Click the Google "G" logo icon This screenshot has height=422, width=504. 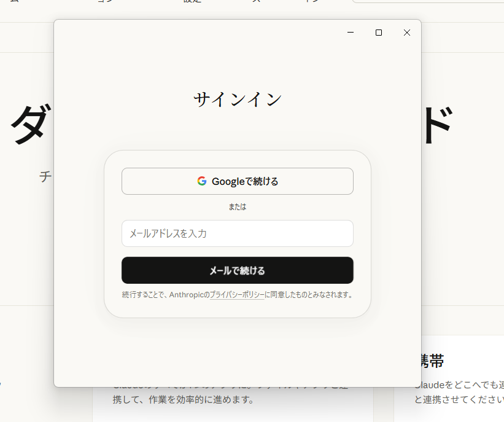point(201,181)
